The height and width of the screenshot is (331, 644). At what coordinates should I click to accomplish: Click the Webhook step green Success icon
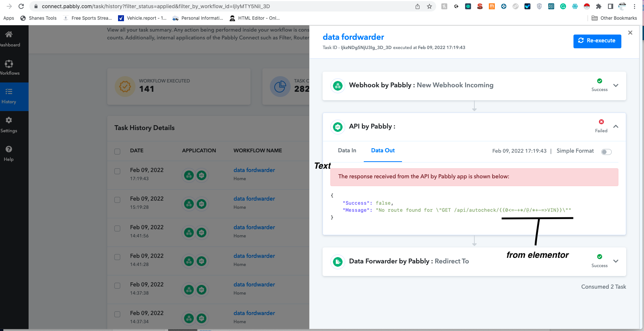599,81
